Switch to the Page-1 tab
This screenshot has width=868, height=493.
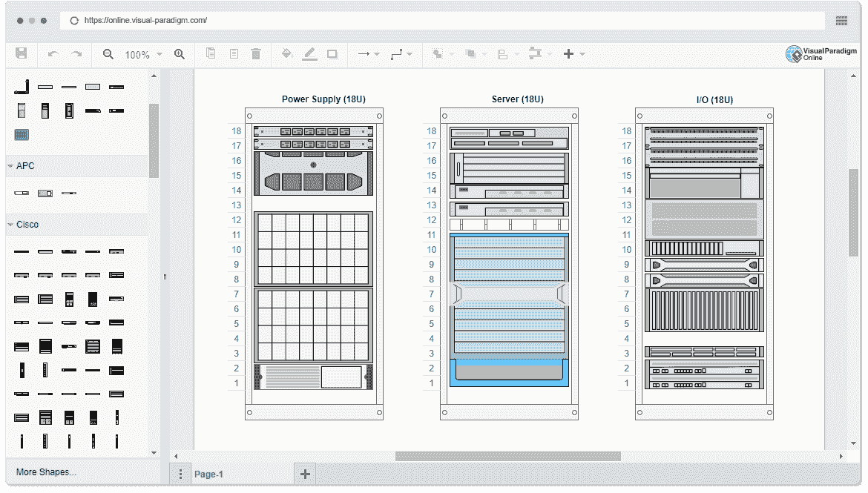208,474
